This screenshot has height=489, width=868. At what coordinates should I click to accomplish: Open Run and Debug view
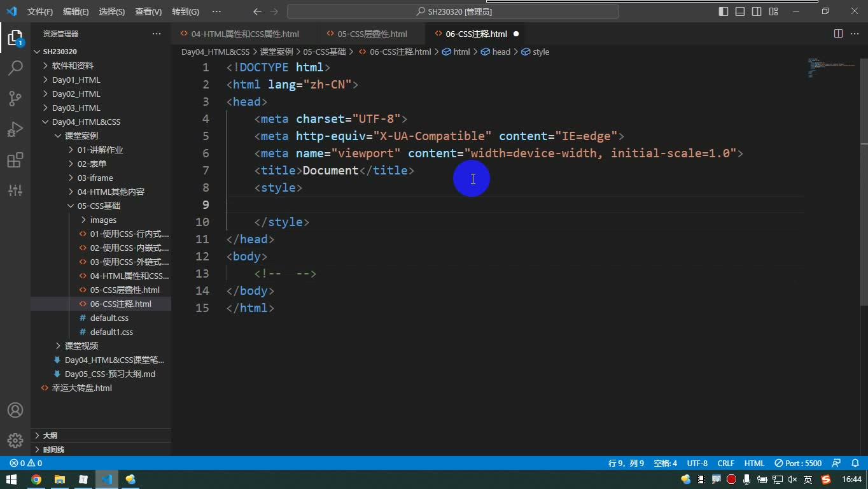(x=15, y=129)
